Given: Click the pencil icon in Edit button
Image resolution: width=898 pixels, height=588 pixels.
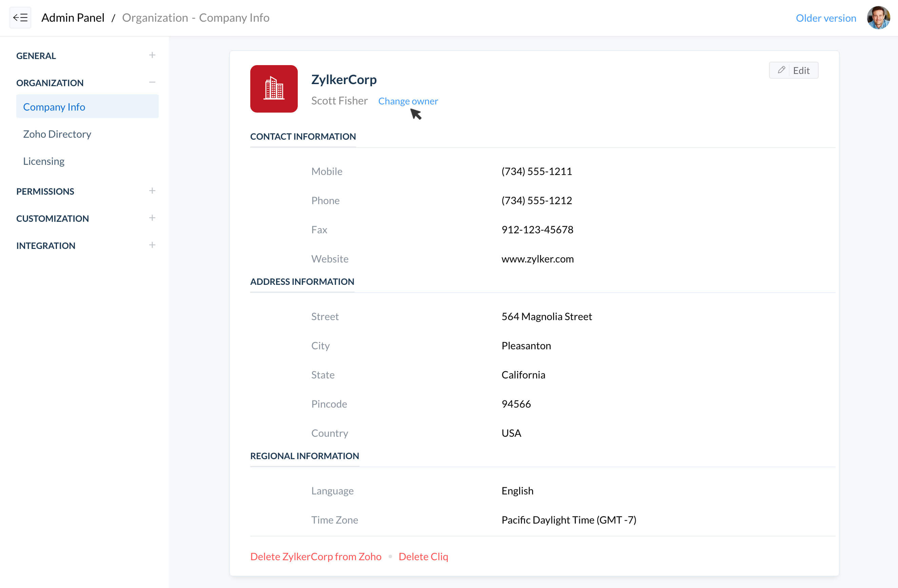Looking at the screenshot, I should point(781,70).
